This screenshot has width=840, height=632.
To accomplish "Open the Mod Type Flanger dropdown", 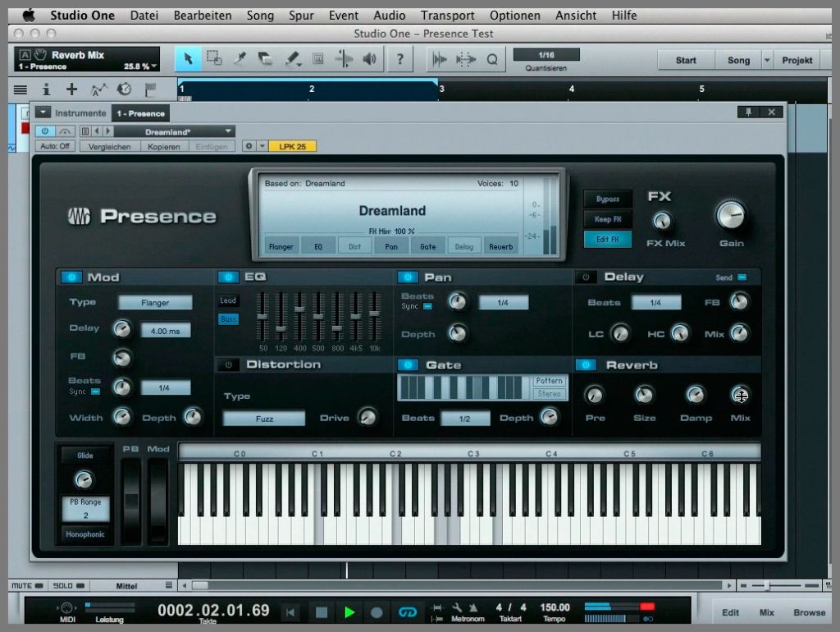I will coord(155,302).
